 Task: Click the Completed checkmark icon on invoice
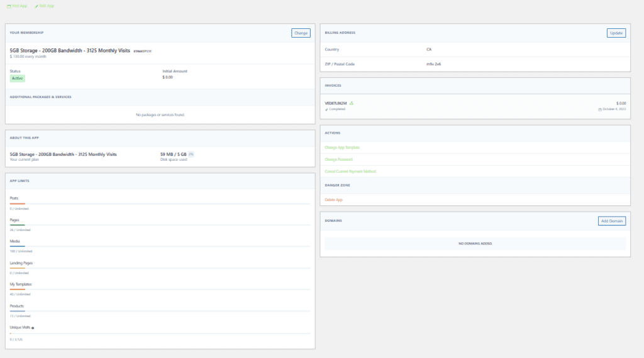(x=326, y=109)
